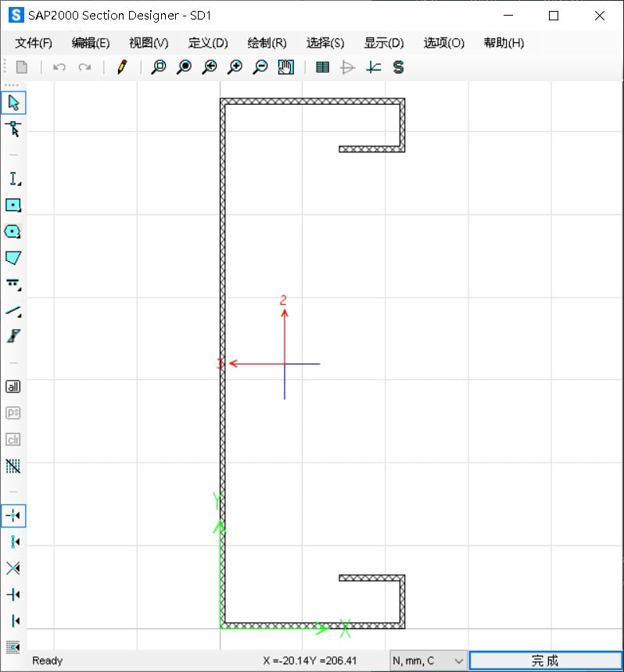The image size is (624, 672).
Task: Open the 选项(O) menu
Action: pyautogui.click(x=444, y=43)
